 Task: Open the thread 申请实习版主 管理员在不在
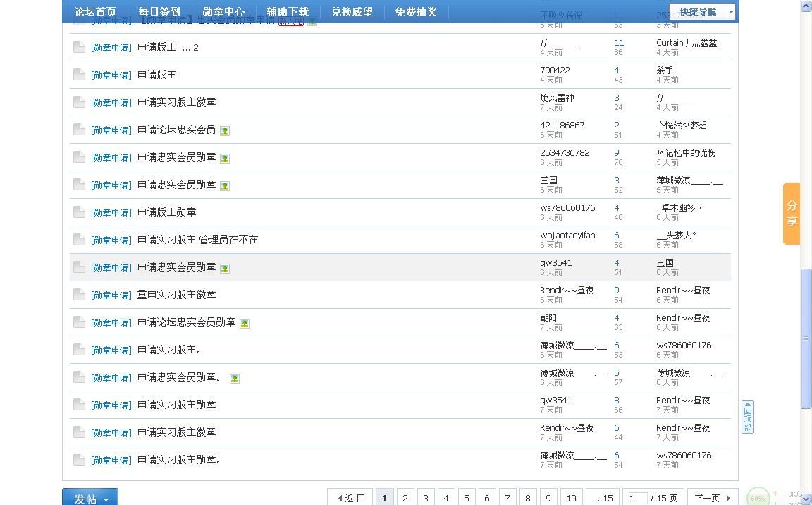coord(197,240)
